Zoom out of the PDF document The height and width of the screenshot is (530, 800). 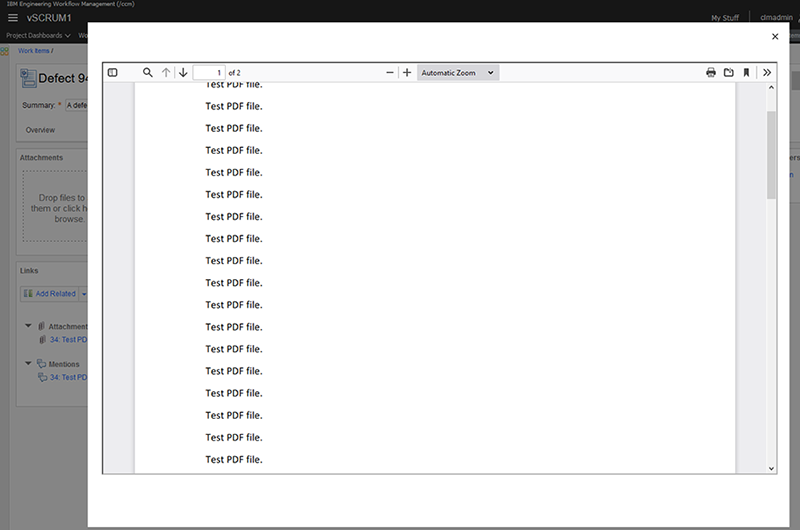pos(390,73)
